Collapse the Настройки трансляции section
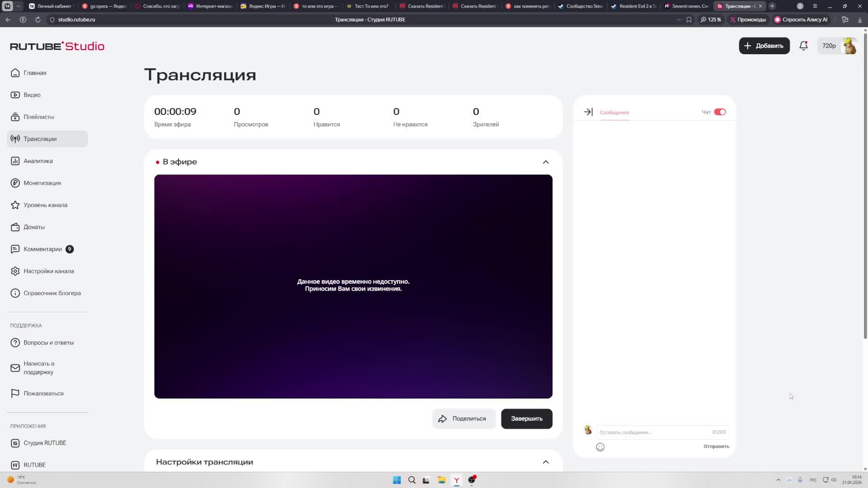Viewport: 868px width, 488px height. point(546,462)
